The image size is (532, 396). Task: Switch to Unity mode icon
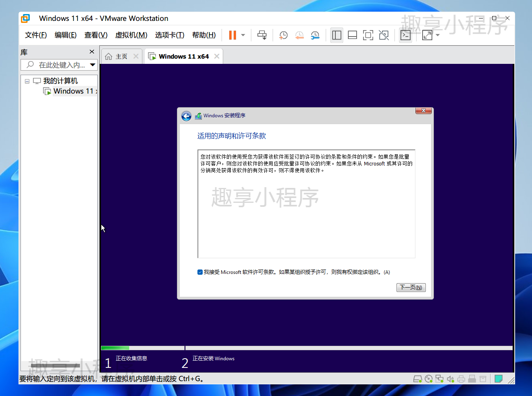384,35
